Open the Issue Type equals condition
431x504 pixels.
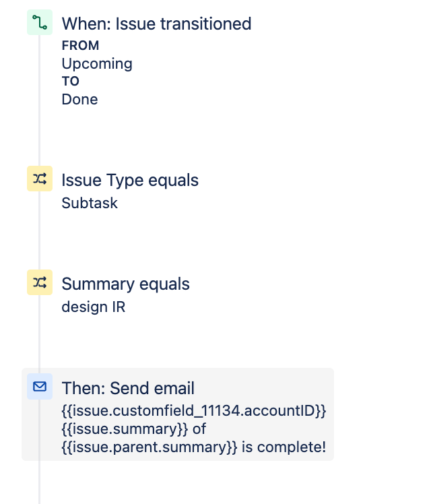[130, 181]
